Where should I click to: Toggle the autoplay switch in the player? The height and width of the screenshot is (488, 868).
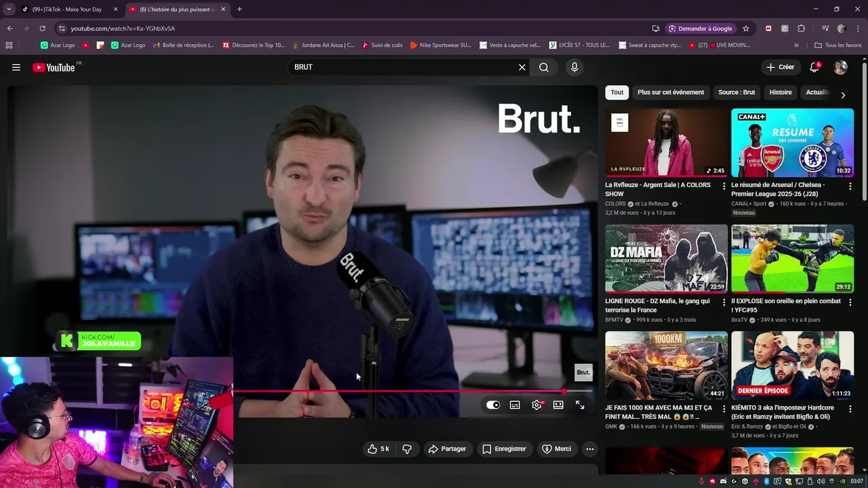pyautogui.click(x=493, y=405)
